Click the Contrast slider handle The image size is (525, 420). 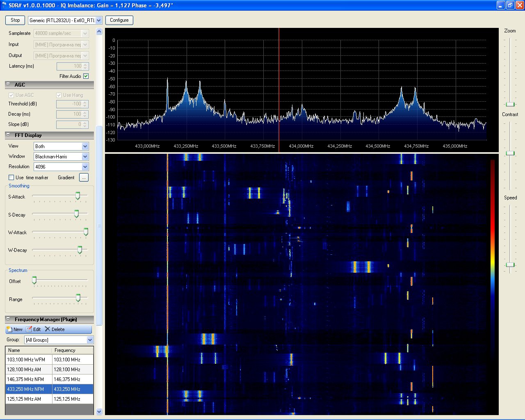(x=510, y=153)
